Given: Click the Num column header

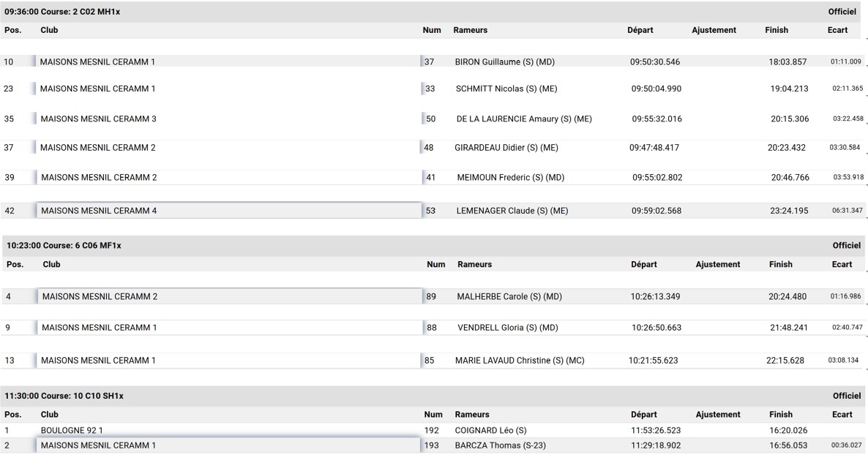Looking at the screenshot, I should tap(432, 30).
